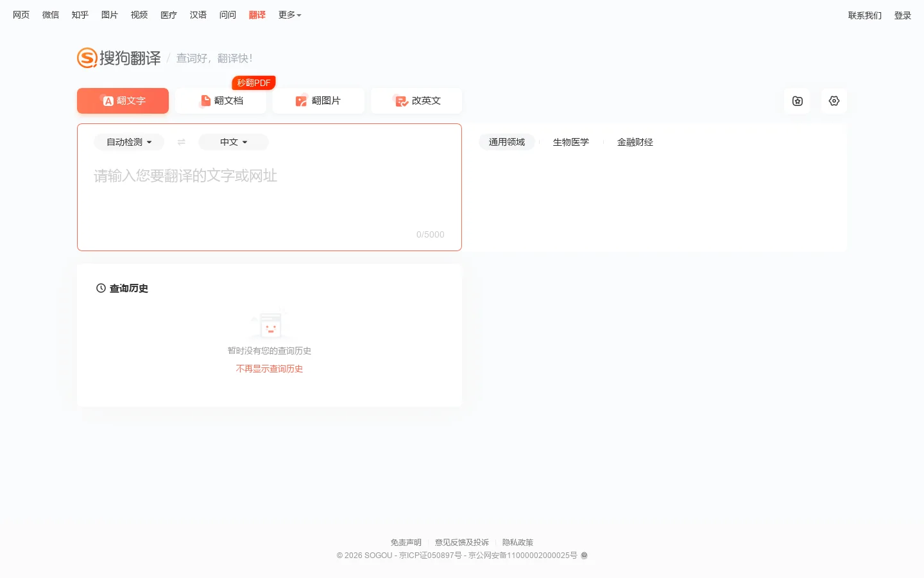Swap languages with the exchange arrows icon

182,142
